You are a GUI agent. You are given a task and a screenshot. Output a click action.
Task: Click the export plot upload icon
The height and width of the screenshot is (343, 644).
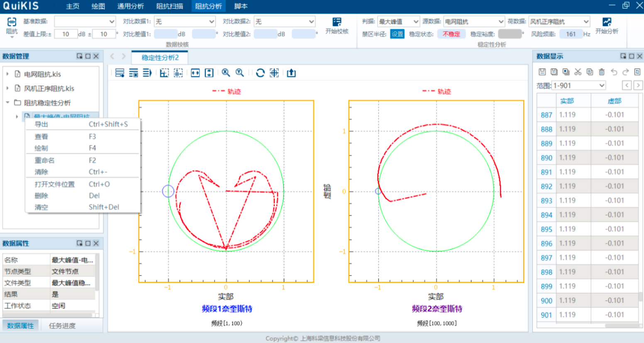(x=291, y=73)
